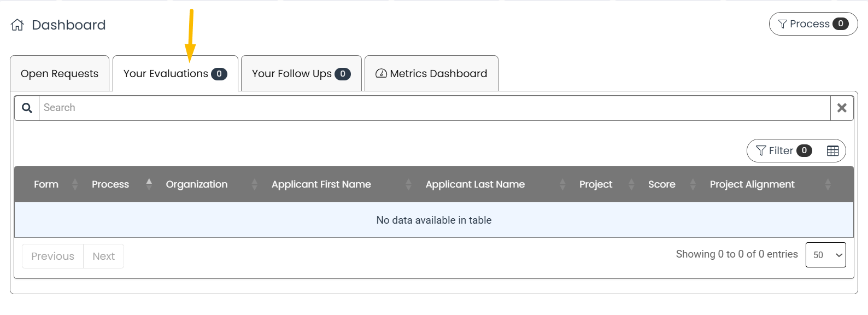Click the Dashboard title text
This screenshot has height=315, width=868.
click(69, 25)
